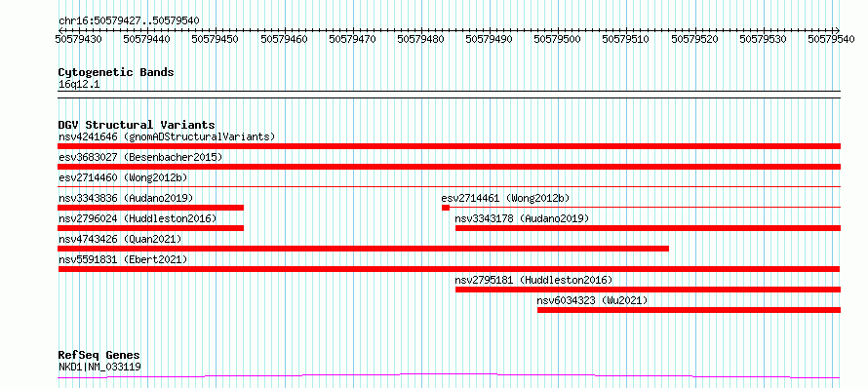Select ruler position 50579510
Screen dimensions: 868x388
[625, 39]
